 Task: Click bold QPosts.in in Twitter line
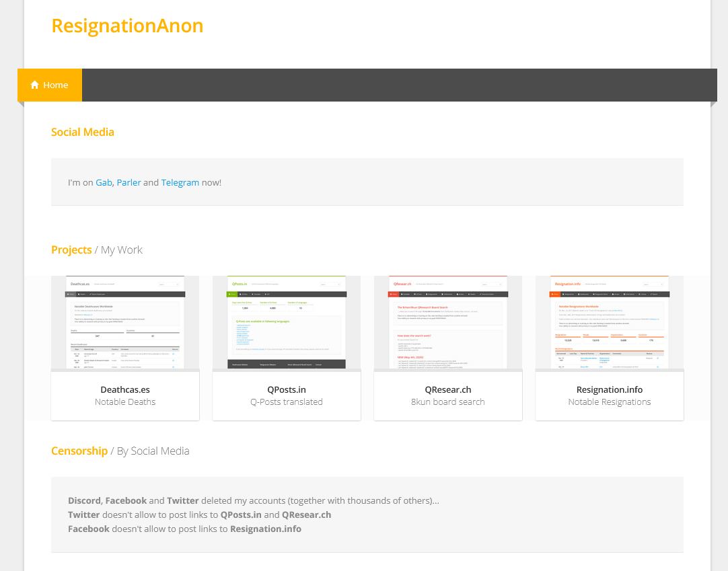(x=241, y=515)
